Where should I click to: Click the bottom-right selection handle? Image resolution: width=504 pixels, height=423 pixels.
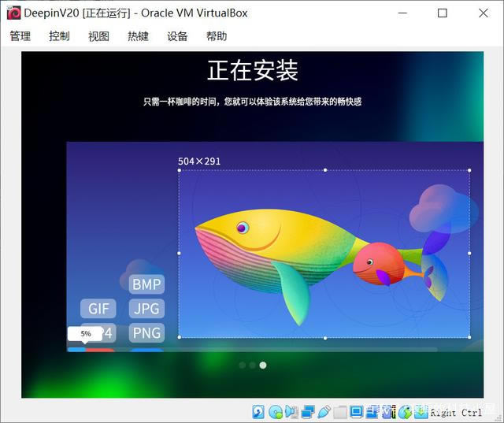(469, 337)
